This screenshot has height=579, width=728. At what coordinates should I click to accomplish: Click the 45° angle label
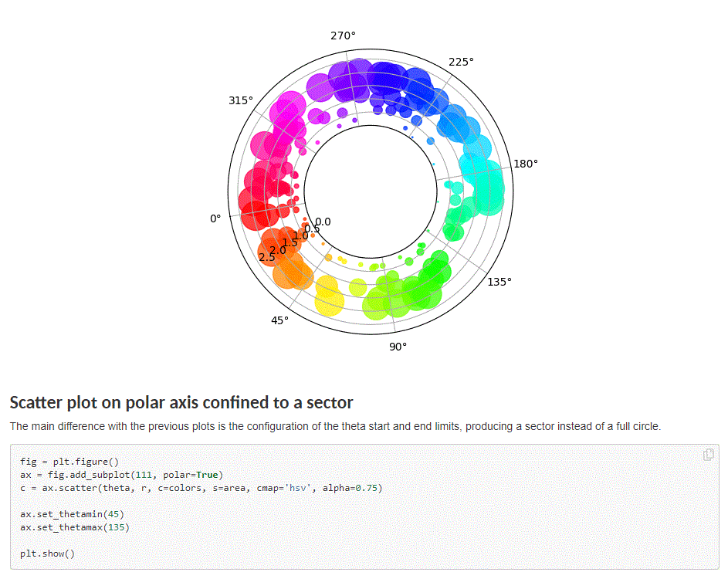click(280, 320)
